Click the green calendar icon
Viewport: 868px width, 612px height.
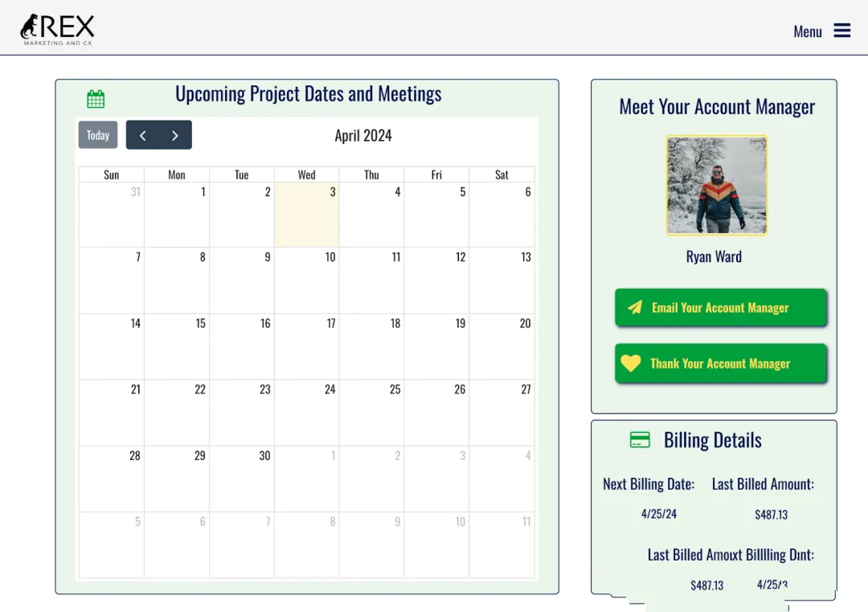[96, 99]
